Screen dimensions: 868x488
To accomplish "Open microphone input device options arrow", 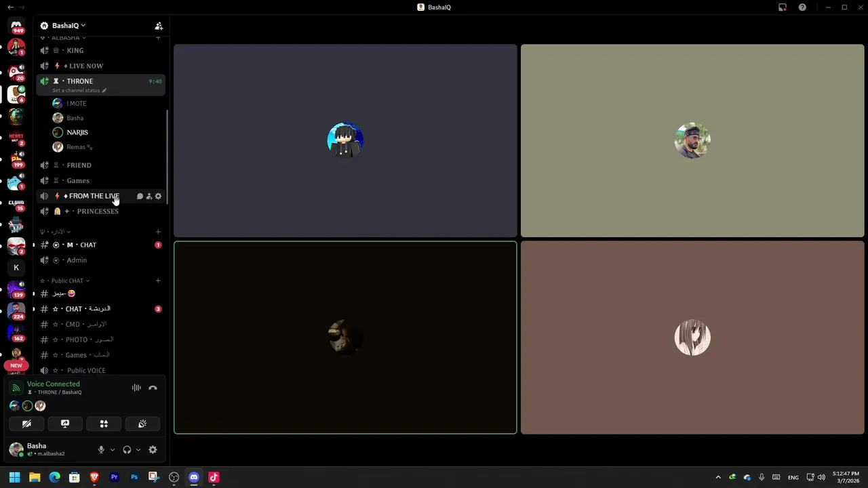I will 112,449.
